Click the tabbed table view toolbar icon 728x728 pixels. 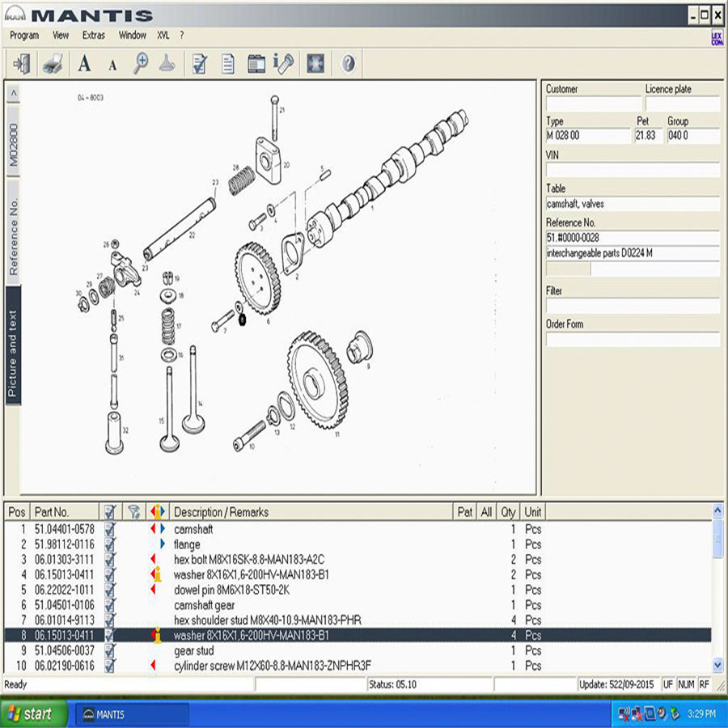pyautogui.click(x=256, y=64)
